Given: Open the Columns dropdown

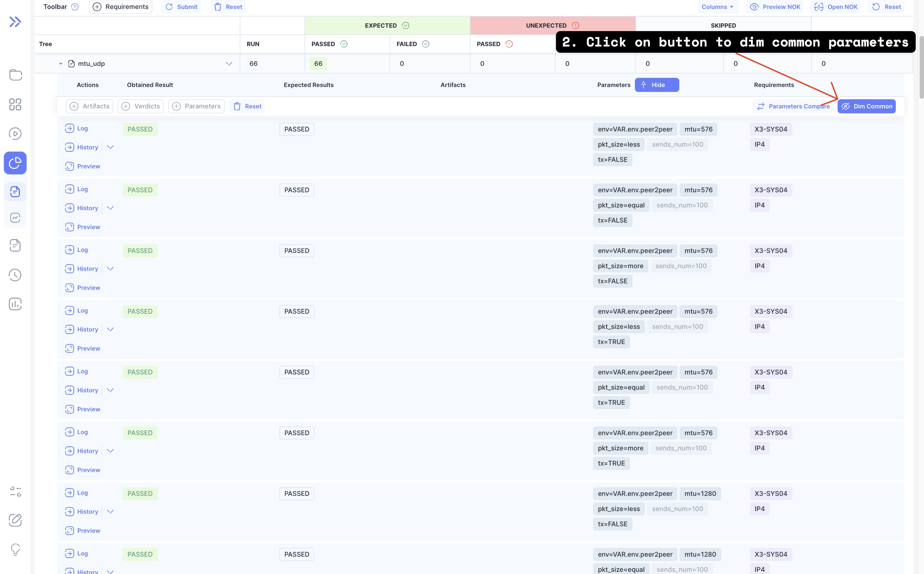Looking at the screenshot, I should (x=717, y=6).
